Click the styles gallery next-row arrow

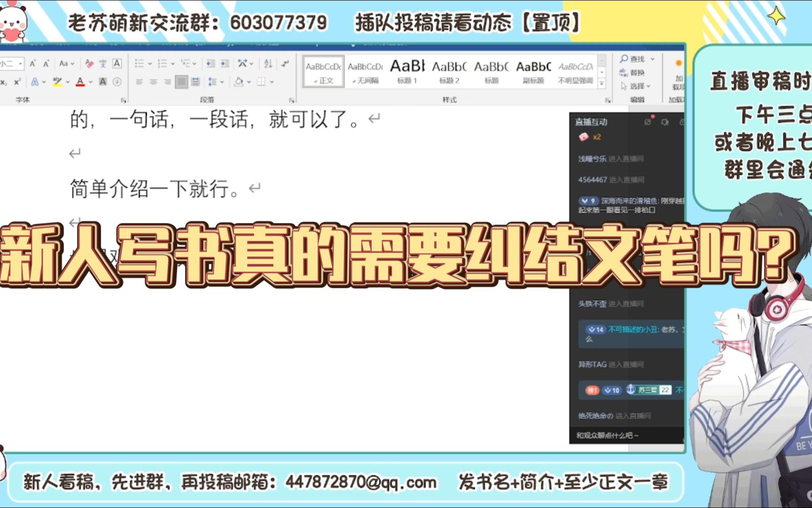601,72
